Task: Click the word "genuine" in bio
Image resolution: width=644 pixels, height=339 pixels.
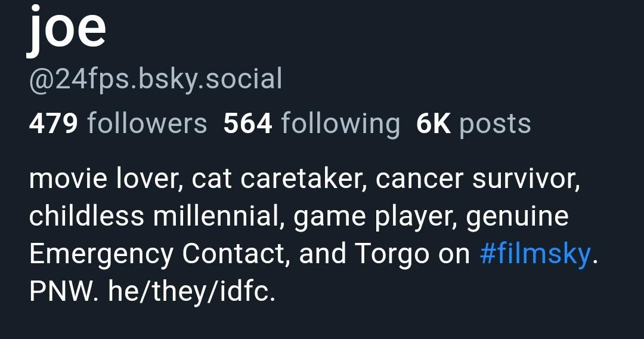Action: pos(517,216)
